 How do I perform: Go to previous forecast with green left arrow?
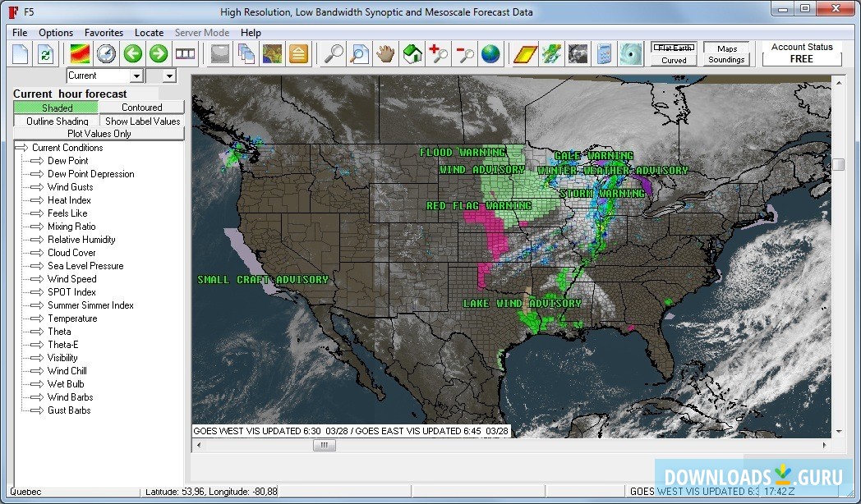(x=133, y=53)
